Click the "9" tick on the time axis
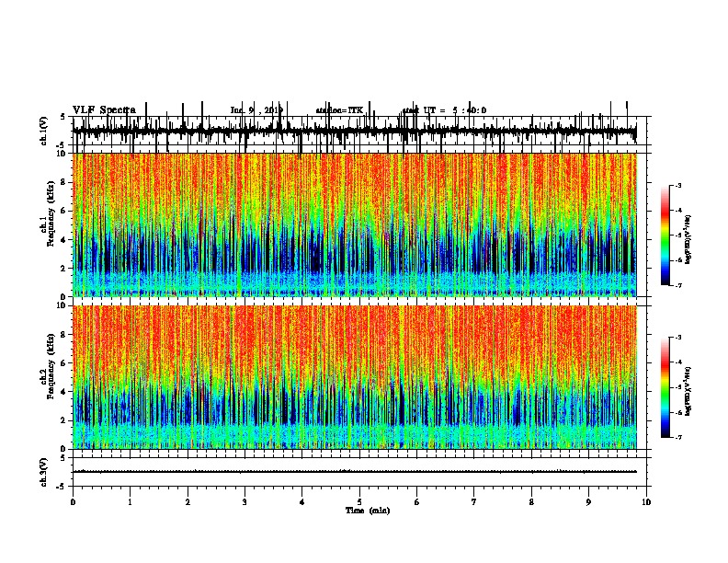The image size is (728, 563). 588,502
